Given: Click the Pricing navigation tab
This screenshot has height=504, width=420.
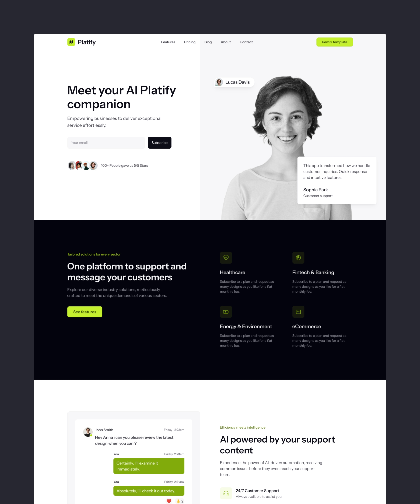Looking at the screenshot, I should pyautogui.click(x=190, y=42).
